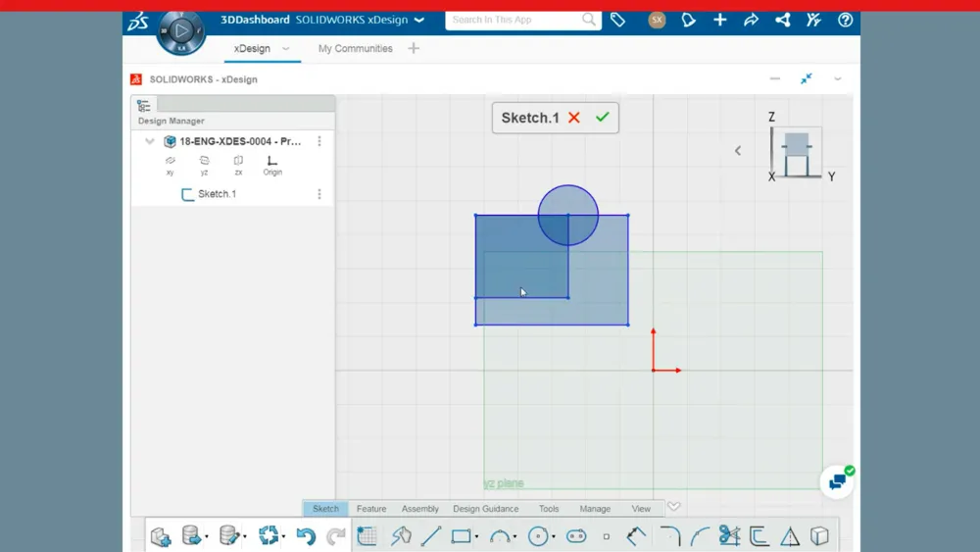This screenshot has width=980, height=552.
Task: Select the freehand sketch tool
Action: point(401,536)
